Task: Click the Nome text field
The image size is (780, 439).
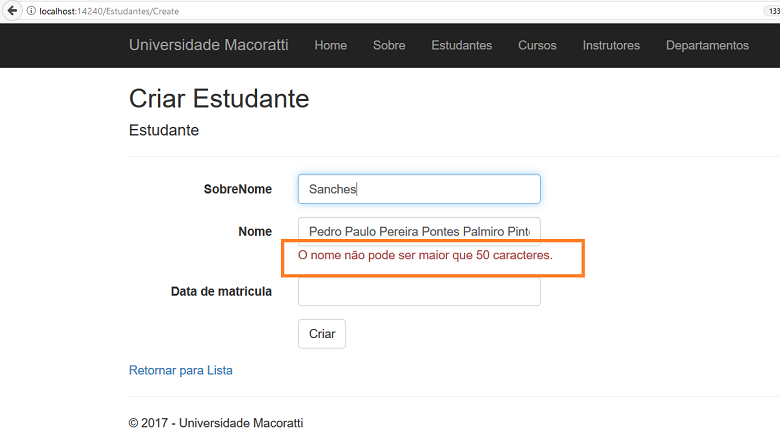Action: 419,231
